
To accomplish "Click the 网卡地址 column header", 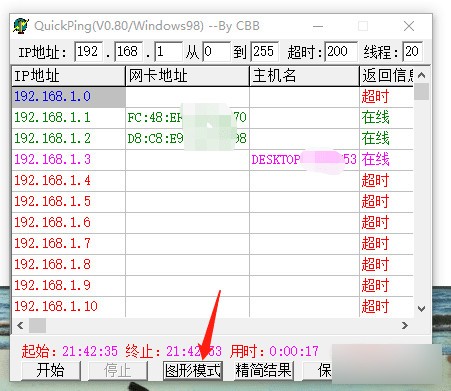I will point(187,76).
